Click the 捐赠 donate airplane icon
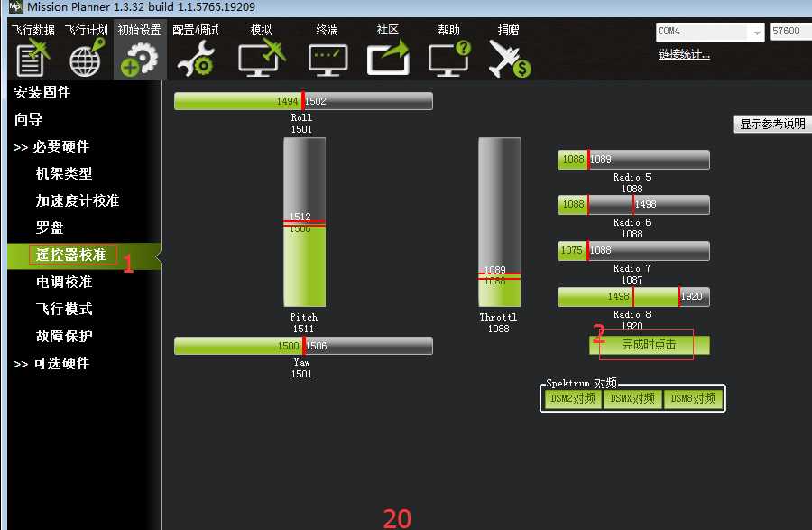The width and height of the screenshot is (812, 530). coord(509,59)
